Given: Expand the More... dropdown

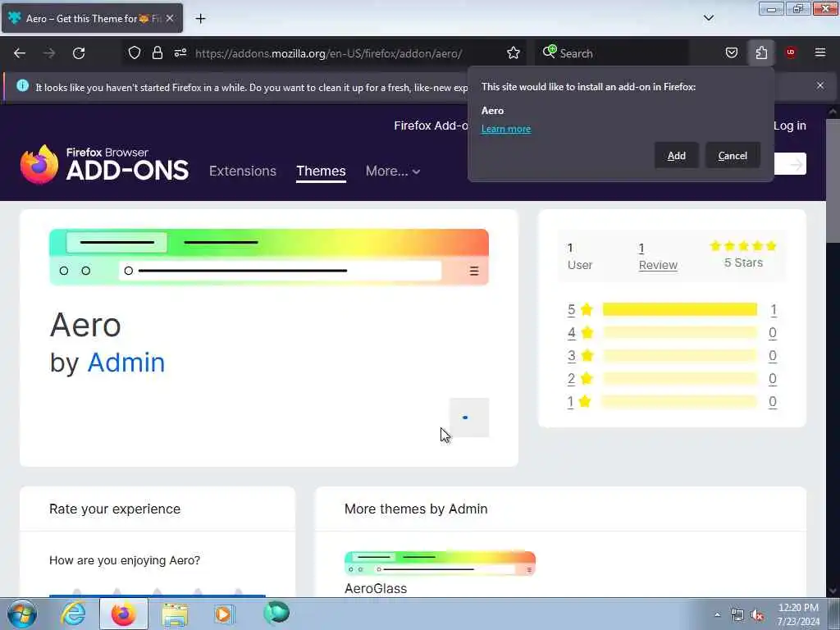Looking at the screenshot, I should click(x=393, y=171).
